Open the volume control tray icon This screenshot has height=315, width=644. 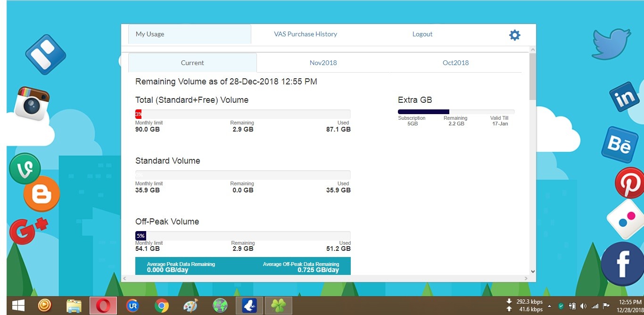[584, 306]
